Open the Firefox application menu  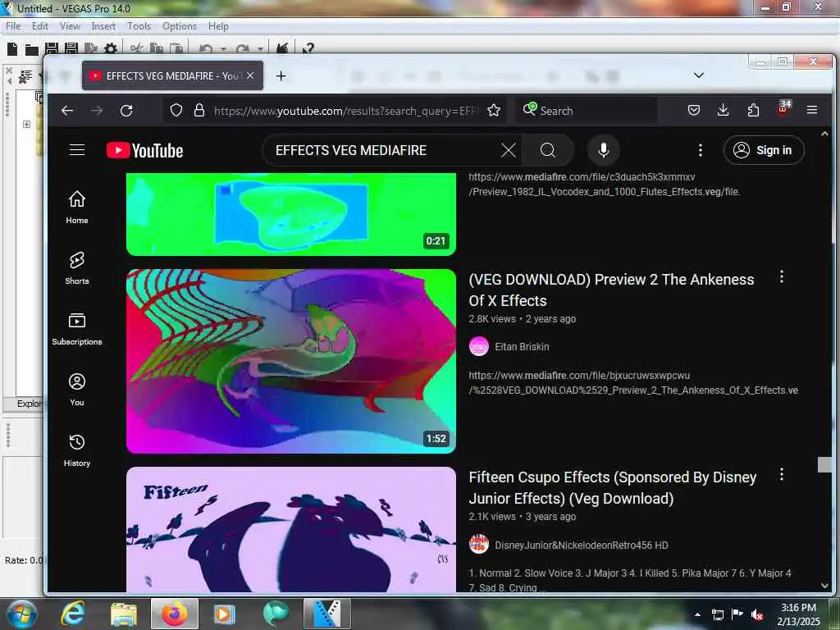(x=812, y=110)
